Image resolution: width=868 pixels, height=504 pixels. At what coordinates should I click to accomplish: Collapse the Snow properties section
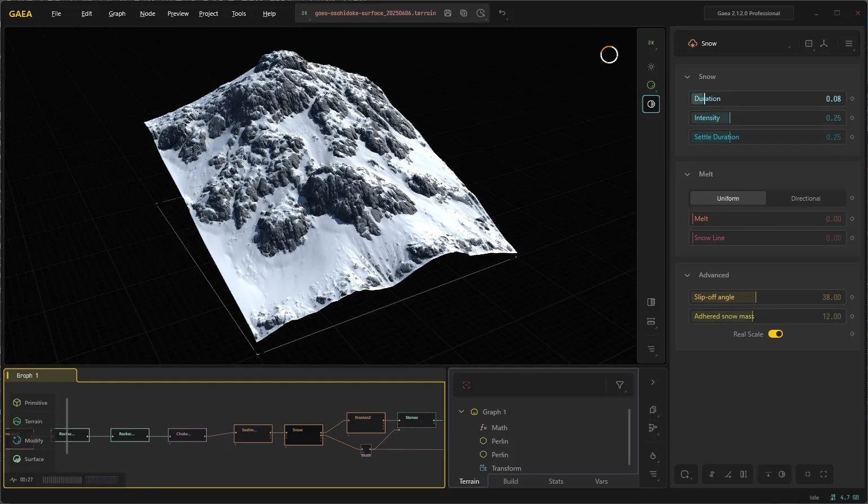coord(687,77)
